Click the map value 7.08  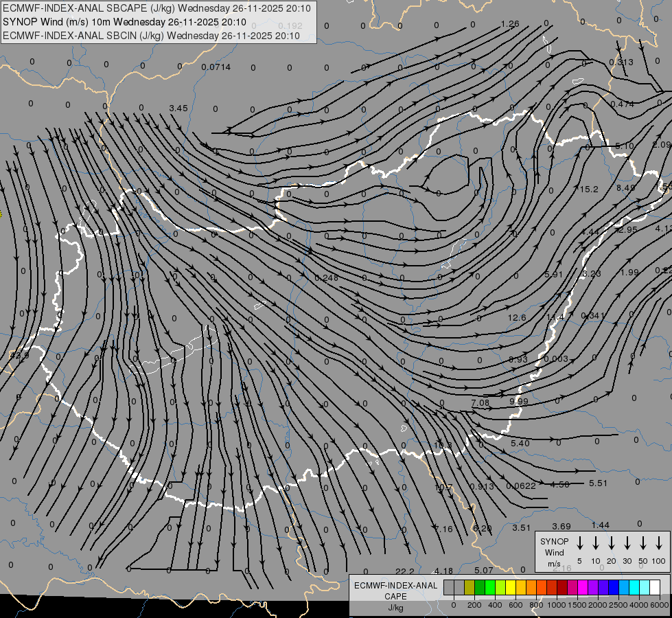[x=480, y=402]
